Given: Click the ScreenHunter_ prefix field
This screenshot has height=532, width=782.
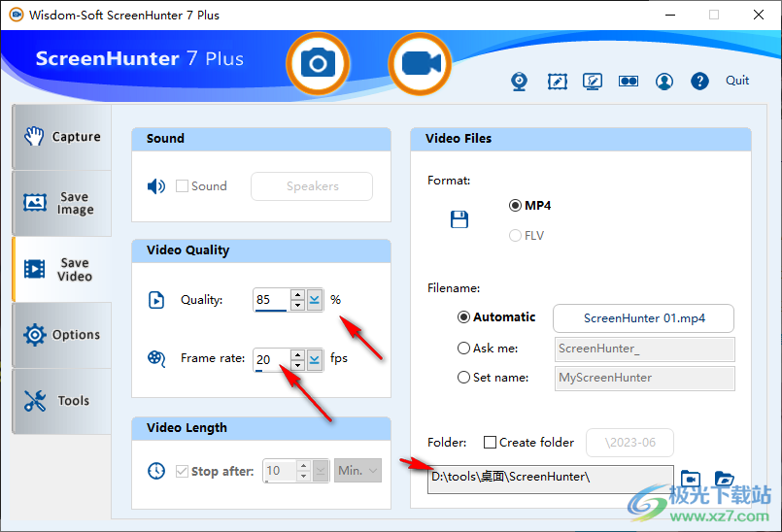Looking at the screenshot, I should coord(644,349).
